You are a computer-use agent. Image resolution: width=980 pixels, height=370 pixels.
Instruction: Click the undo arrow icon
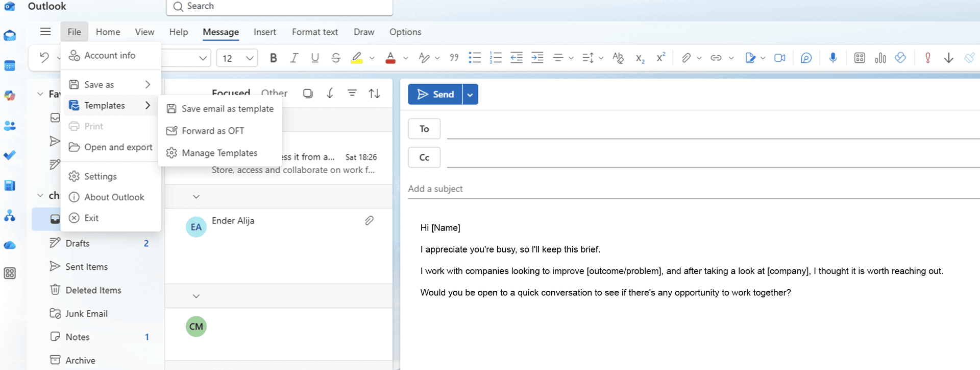[44, 58]
